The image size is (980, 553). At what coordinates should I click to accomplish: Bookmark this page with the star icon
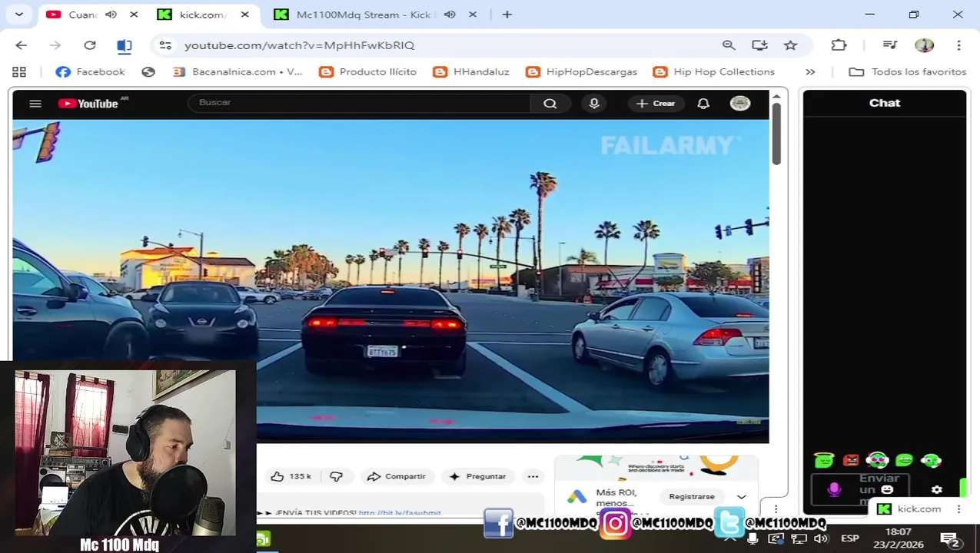[x=790, y=45]
